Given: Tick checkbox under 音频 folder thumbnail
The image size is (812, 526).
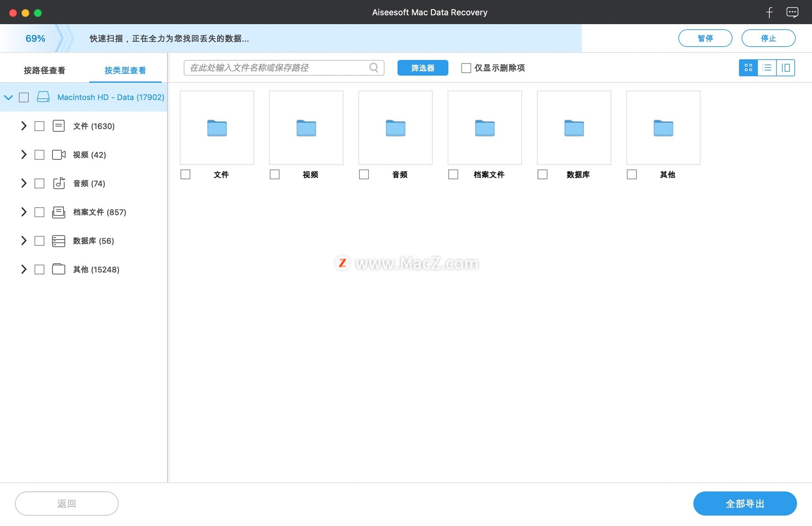Looking at the screenshot, I should point(364,174).
